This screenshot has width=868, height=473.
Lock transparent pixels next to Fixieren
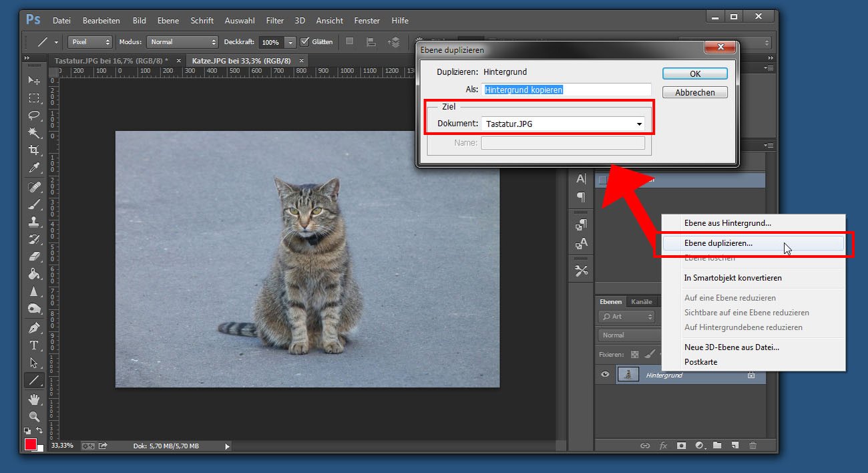[x=634, y=354]
